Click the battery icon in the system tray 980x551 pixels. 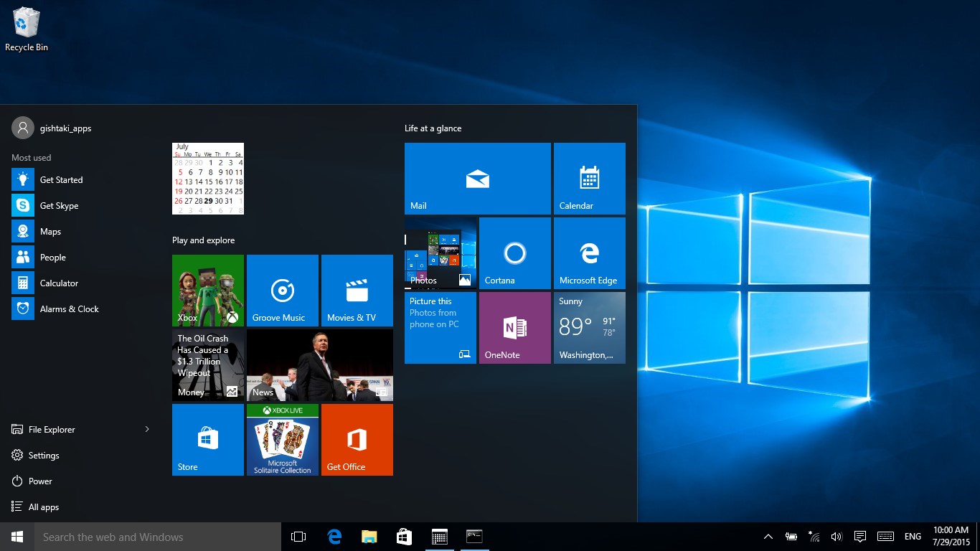(791, 536)
